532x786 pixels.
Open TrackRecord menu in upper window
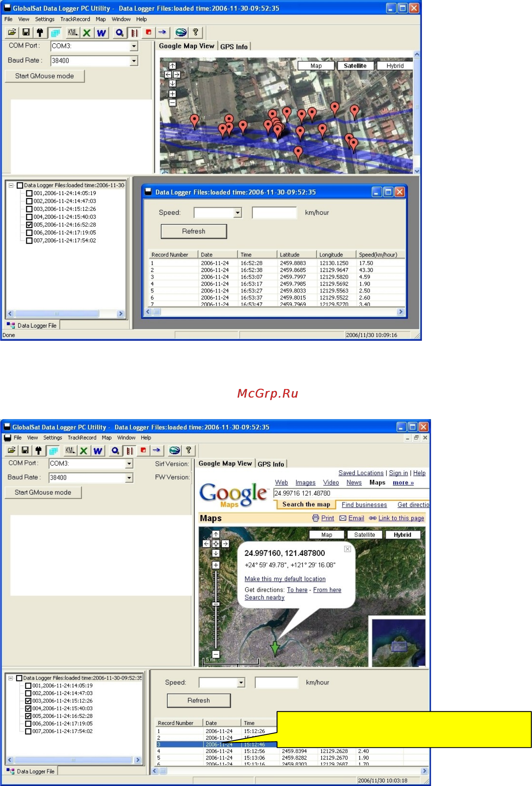[75, 19]
